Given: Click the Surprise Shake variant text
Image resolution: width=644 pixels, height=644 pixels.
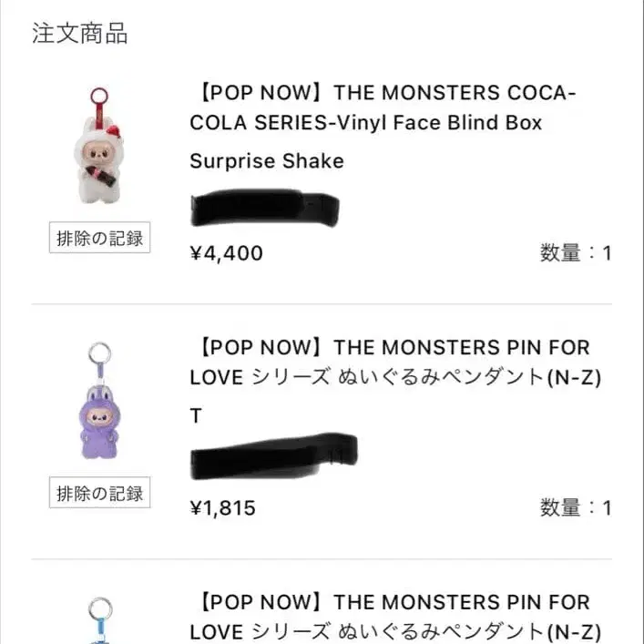Looking at the screenshot, I should [267, 161].
